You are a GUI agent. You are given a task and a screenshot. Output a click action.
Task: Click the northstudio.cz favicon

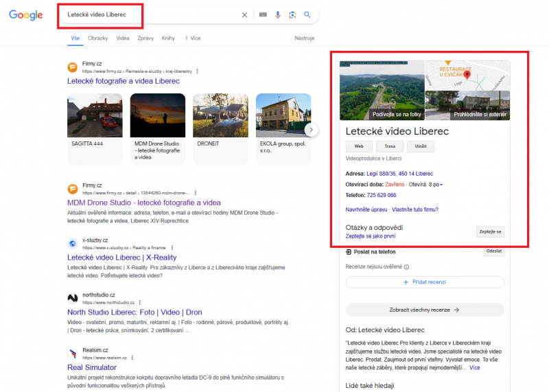pyautogui.click(x=73, y=298)
